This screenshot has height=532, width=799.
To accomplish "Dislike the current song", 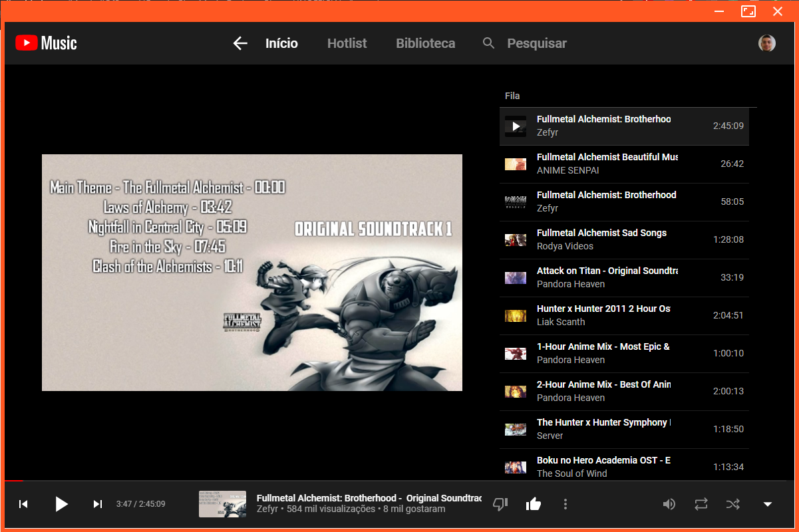I will pos(500,504).
